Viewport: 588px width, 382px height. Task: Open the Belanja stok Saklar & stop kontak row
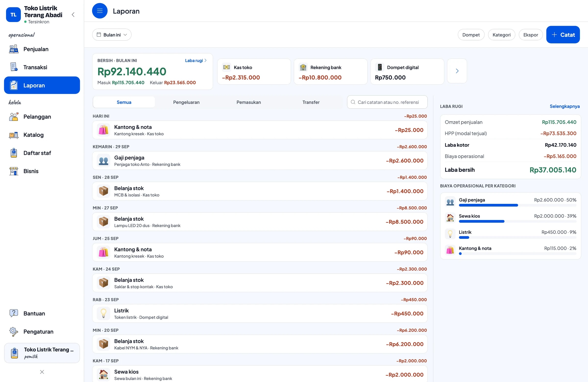(x=260, y=283)
